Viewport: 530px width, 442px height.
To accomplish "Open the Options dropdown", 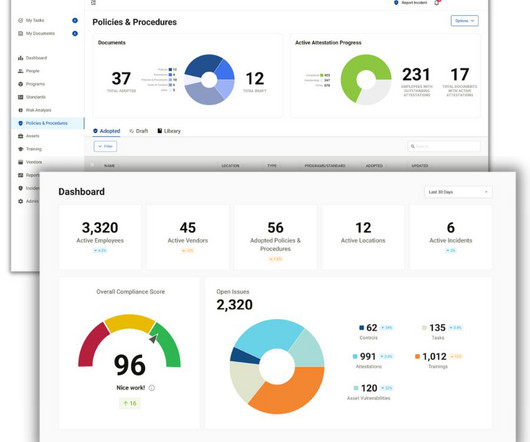I will click(464, 21).
